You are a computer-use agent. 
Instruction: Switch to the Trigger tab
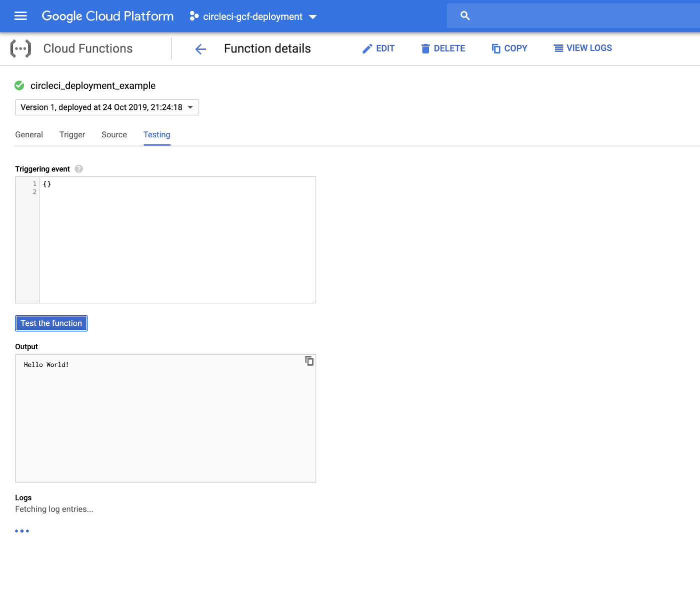72,134
